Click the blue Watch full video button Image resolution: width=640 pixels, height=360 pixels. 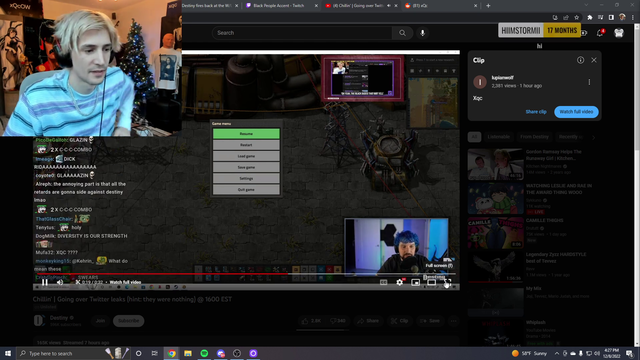tap(576, 112)
